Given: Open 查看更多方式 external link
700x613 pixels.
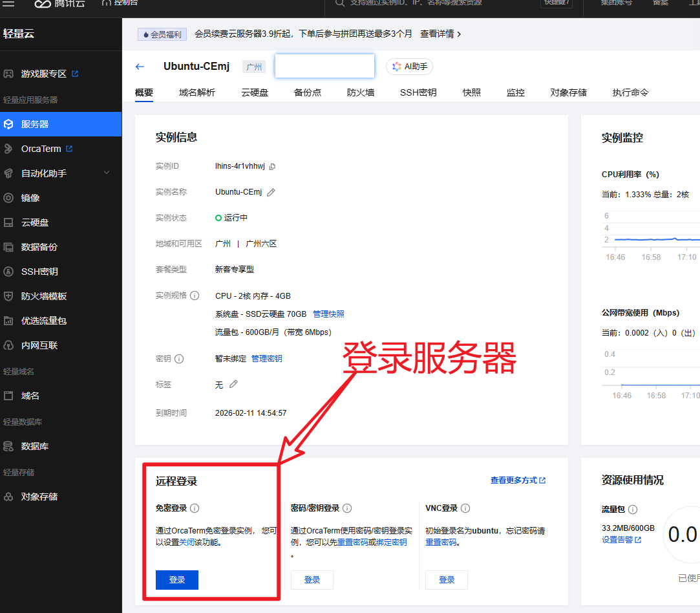Looking at the screenshot, I should click(x=518, y=480).
